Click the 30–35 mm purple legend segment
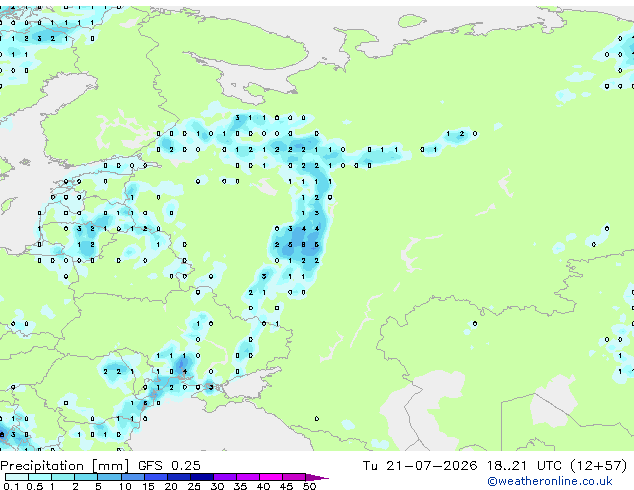 (225, 477)
